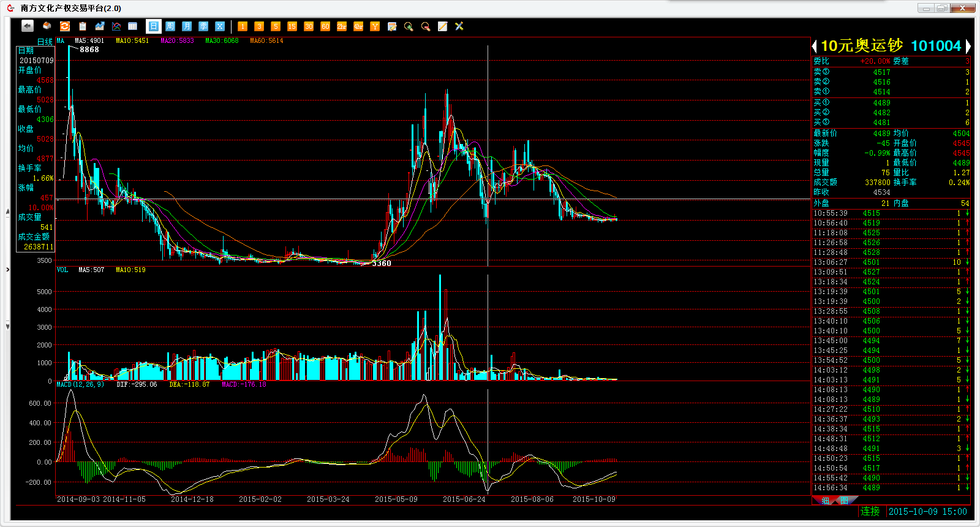Viewport: 980px width, 527px height.
Task: Go to next product with right arrow
Action: point(968,46)
